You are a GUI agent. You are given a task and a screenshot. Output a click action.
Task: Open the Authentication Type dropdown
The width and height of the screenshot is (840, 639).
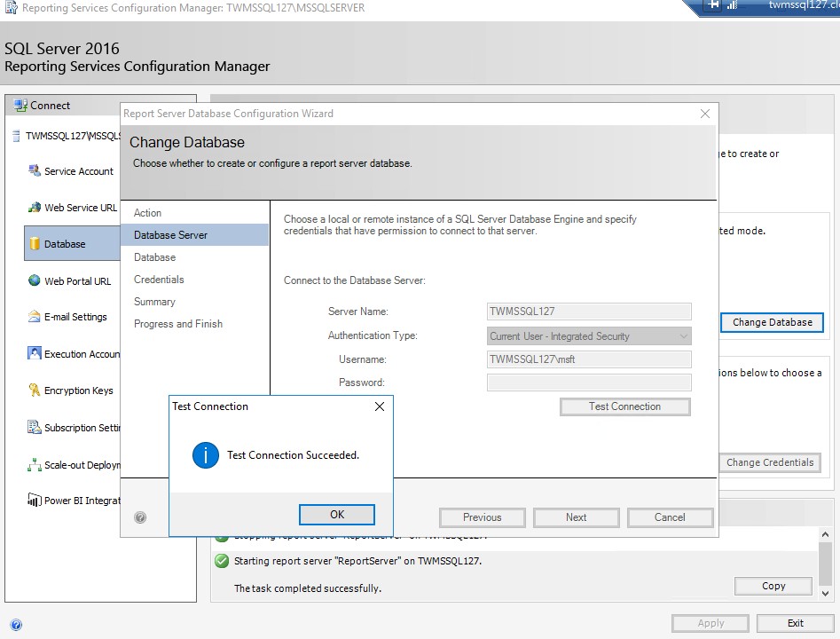click(589, 336)
